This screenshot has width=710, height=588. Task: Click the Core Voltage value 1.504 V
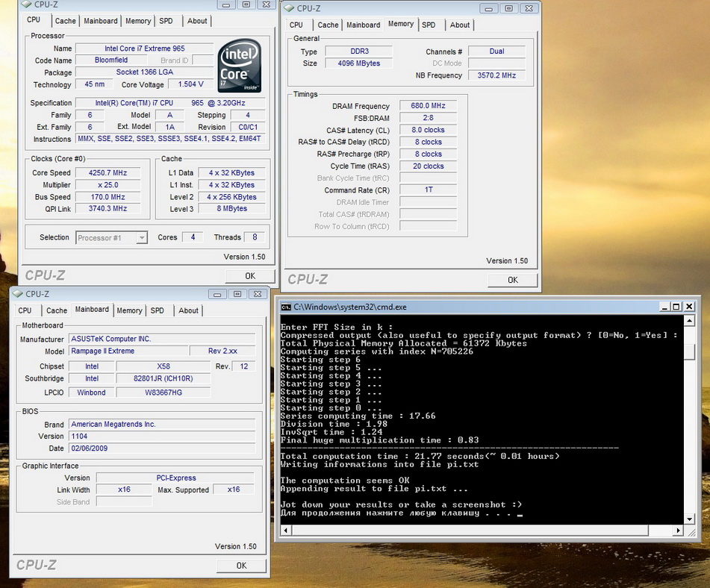point(190,84)
